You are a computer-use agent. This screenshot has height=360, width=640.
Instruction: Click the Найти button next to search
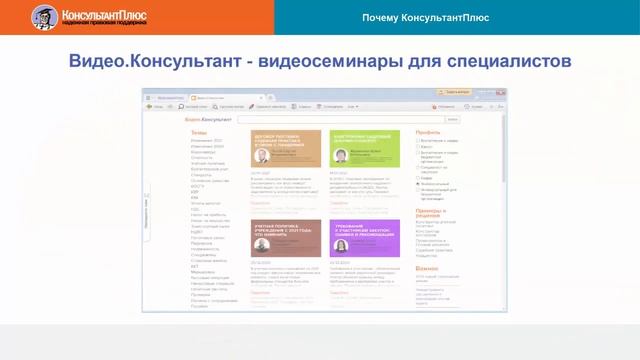(x=453, y=120)
